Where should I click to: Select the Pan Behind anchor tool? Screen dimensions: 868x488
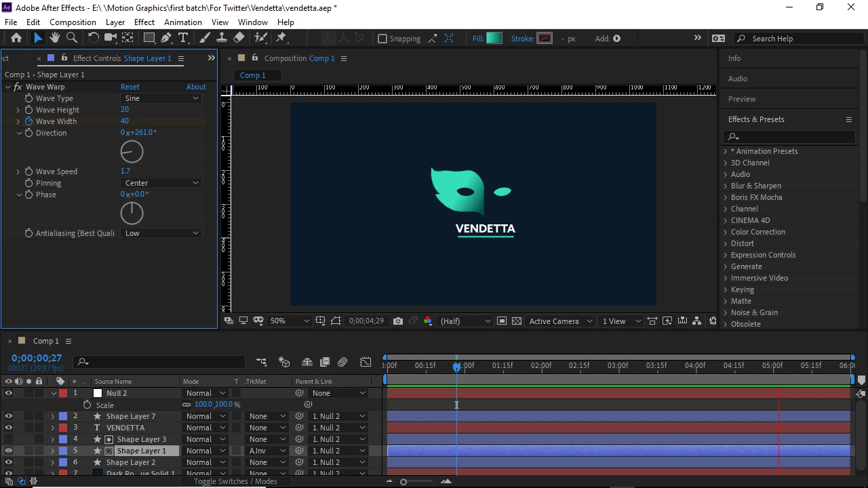click(127, 38)
